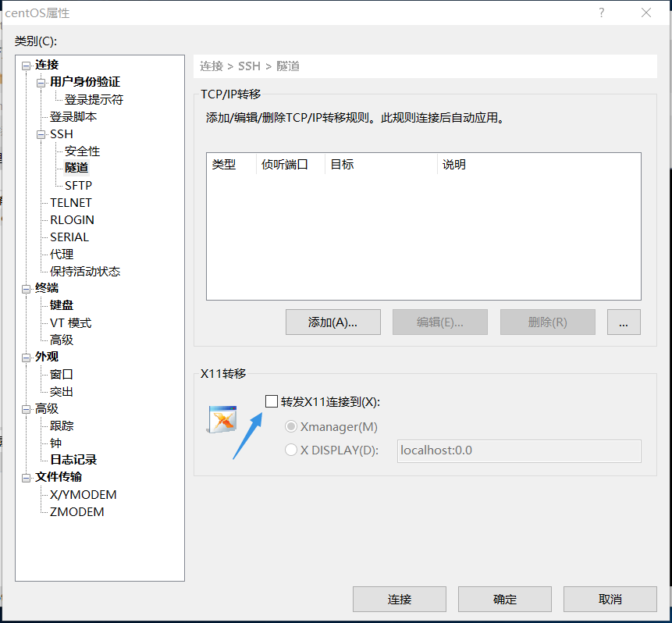Viewport: 672px width, 623px height.
Task: Select the 键盘 keyboard settings
Action: pos(61,304)
